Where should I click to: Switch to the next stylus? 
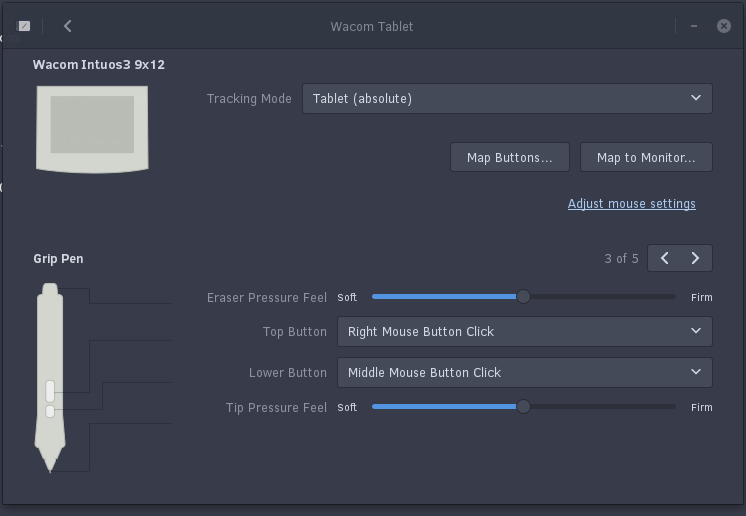click(x=696, y=258)
